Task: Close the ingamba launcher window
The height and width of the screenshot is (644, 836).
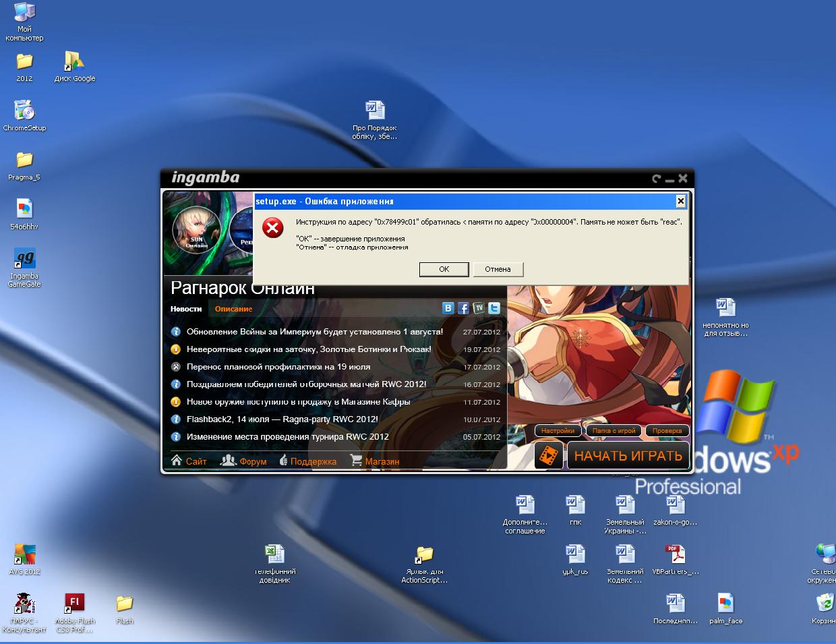Action: pyautogui.click(x=683, y=179)
